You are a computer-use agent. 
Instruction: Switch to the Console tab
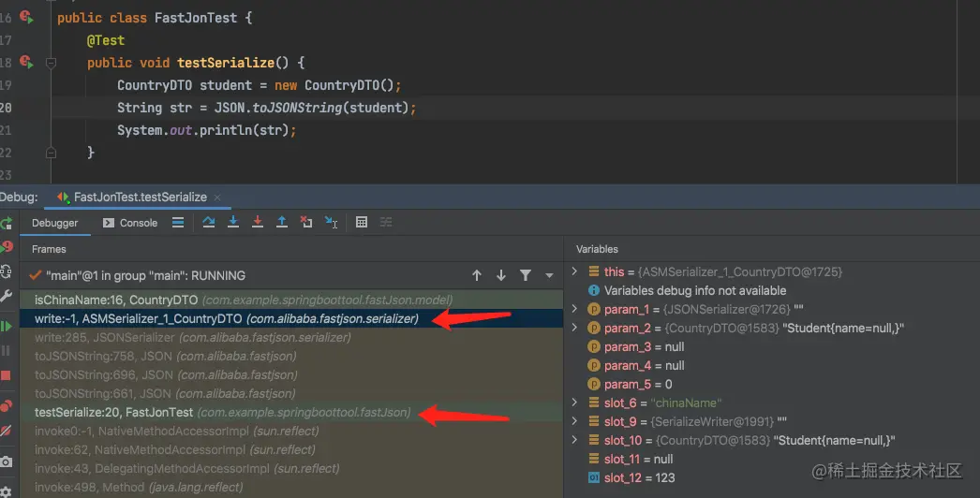point(130,223)
